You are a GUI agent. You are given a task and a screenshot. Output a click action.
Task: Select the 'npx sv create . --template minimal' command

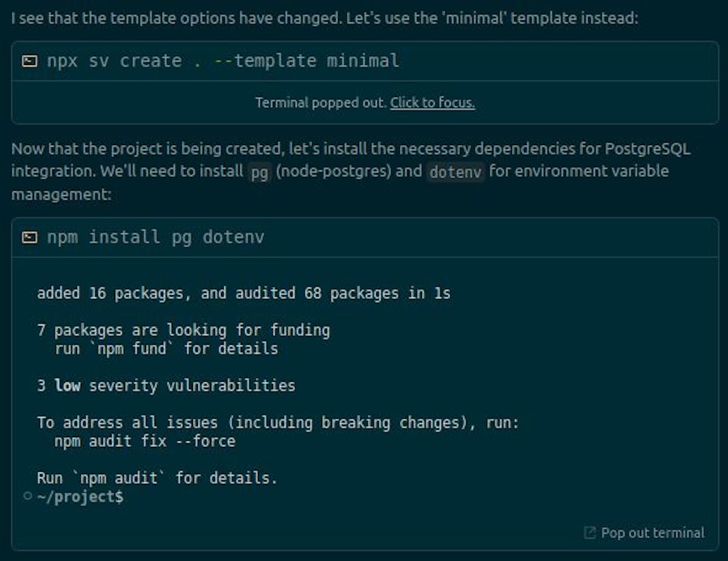pyautogui.click(x=223, y=61)
